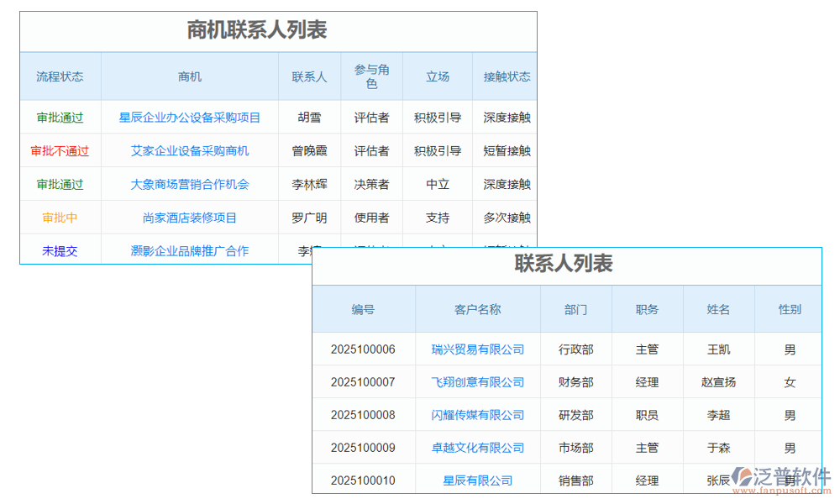View details of 星辰贸易公司 customer

(x=476, y=480)
